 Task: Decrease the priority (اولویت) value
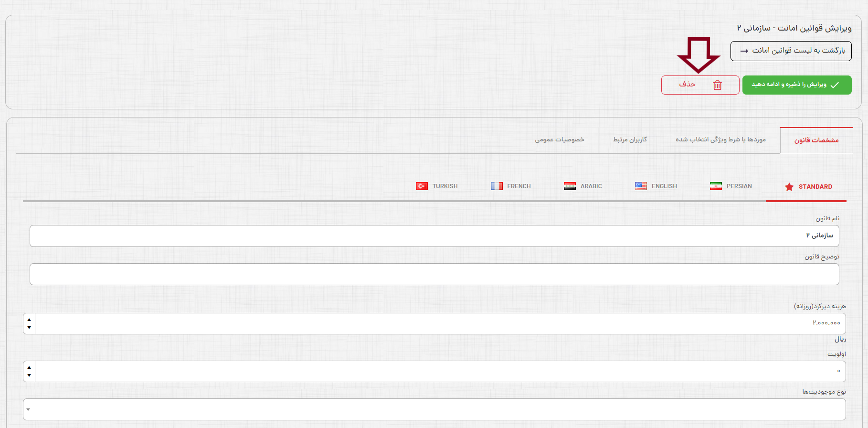tap(29, 375)
